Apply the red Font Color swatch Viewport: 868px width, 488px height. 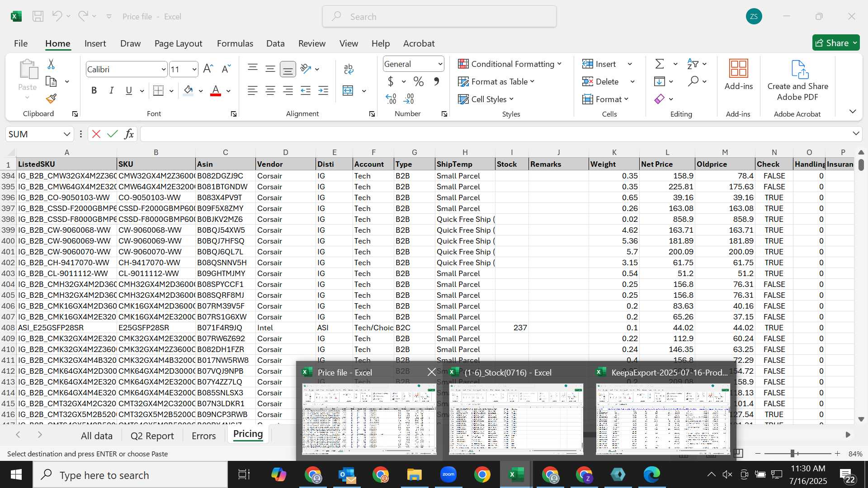point(216,91)
